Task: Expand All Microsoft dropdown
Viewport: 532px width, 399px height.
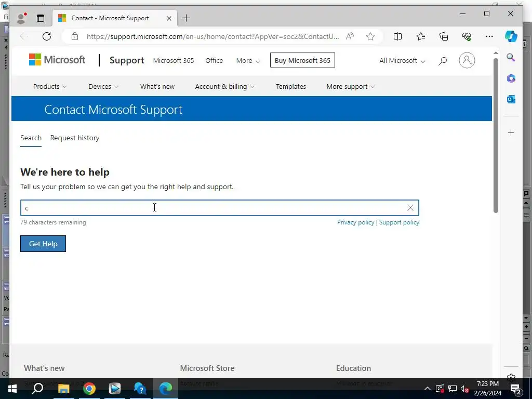Action: point(402,60)
